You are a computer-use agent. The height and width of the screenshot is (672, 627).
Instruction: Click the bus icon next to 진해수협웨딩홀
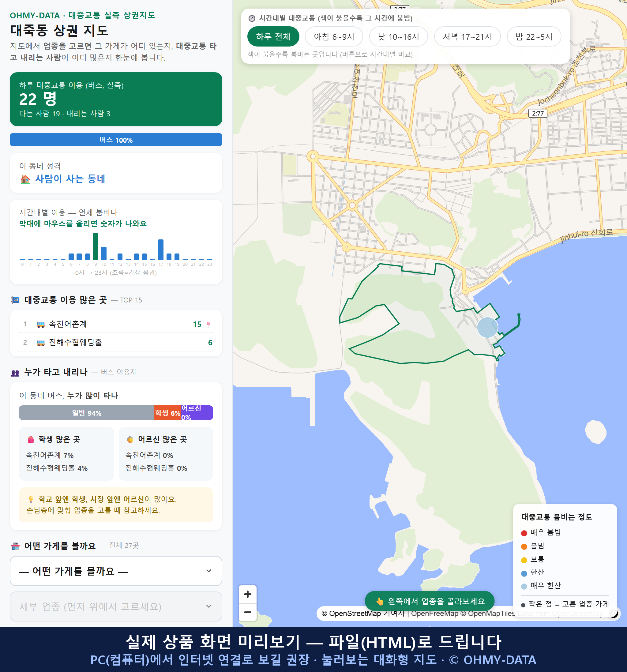click(40, 343)
